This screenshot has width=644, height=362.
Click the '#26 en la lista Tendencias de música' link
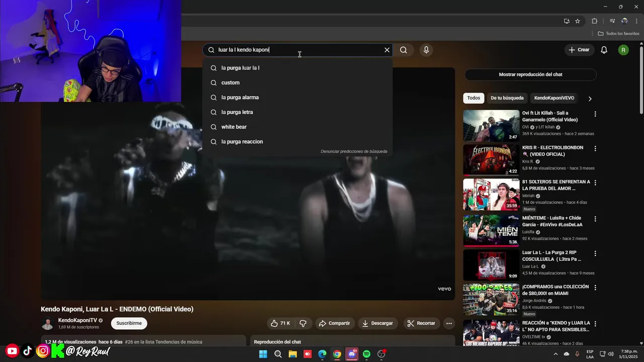[x=164, y=342]
